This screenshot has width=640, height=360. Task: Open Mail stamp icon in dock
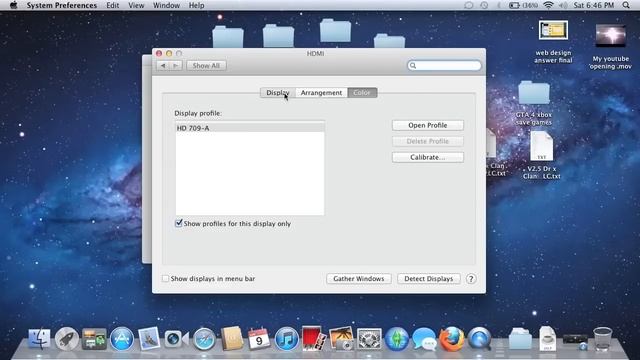[x=149, y=339]
